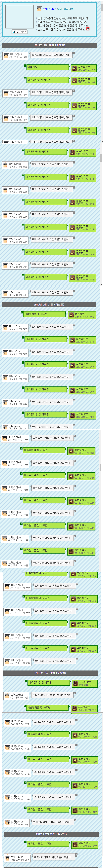The height and width of the screenshot is (868, 103).
Task: Click 트릭스터ad avatar at (화) 오후 11시 45분
Action: click(x=7, y=662)
